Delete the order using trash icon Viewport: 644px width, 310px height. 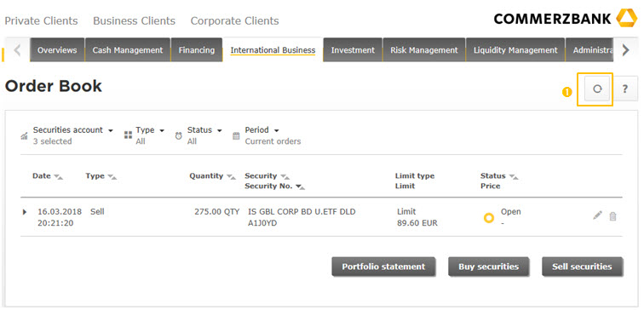point(612,216)
